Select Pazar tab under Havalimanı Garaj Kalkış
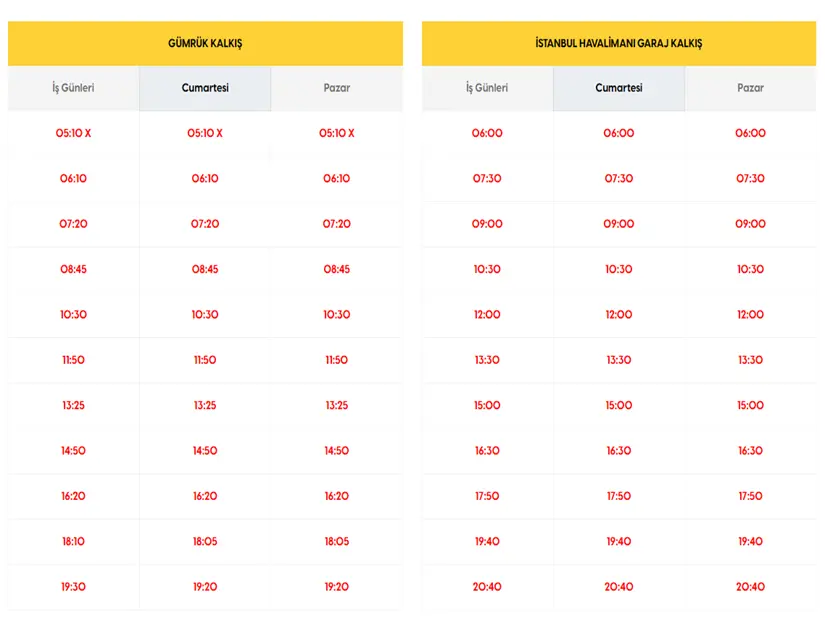This screenshot has width=825, height=620. [x=750, y=88]
